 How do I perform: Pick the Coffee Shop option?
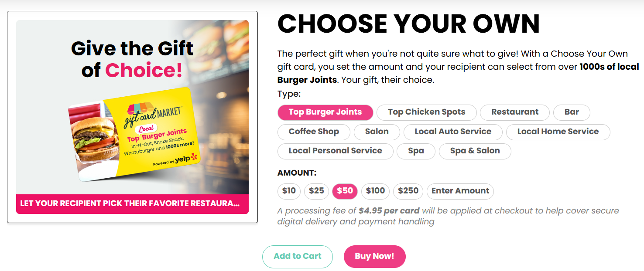[x=314, y=132]
